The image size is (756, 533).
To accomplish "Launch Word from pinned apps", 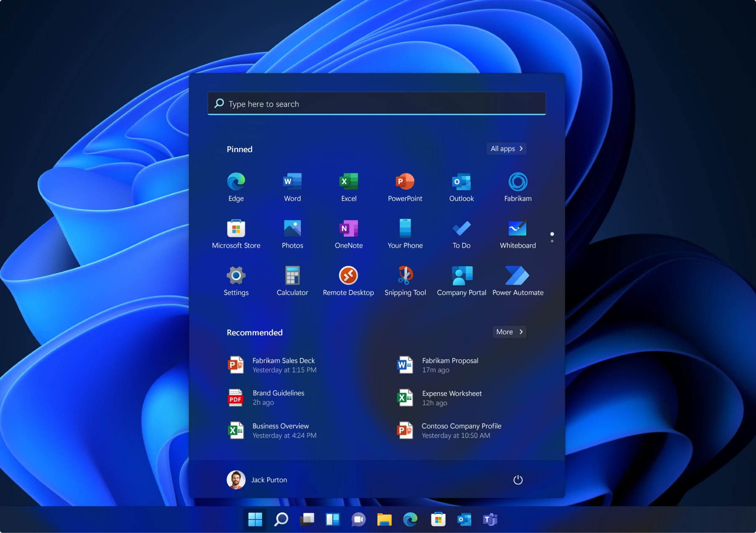I will (x=292, y=187).
